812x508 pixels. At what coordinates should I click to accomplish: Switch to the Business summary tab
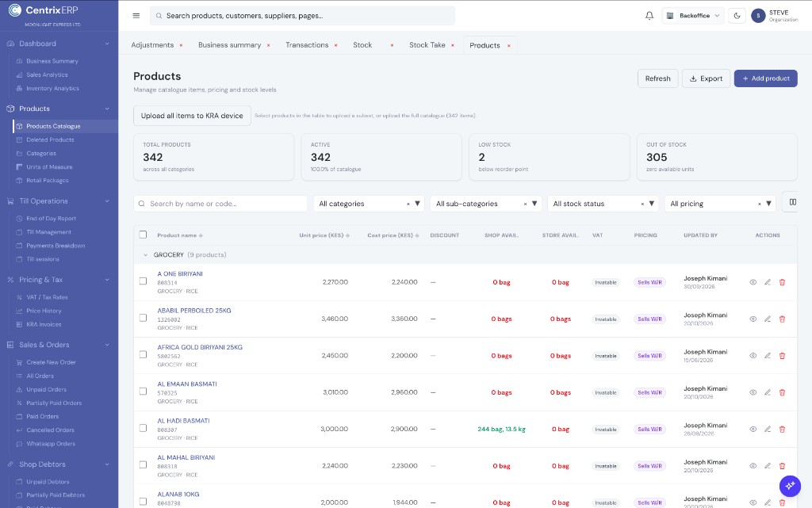229,45
